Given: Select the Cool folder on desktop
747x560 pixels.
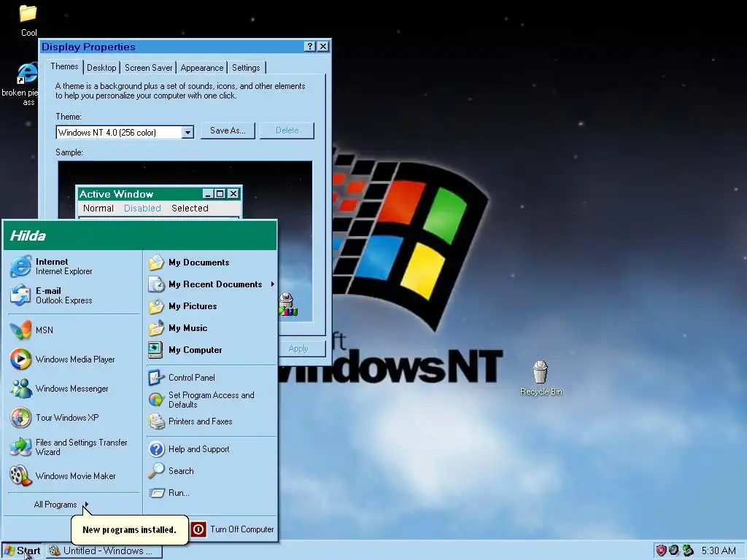Looking at the screenshot, I should (x=28, y=21).
